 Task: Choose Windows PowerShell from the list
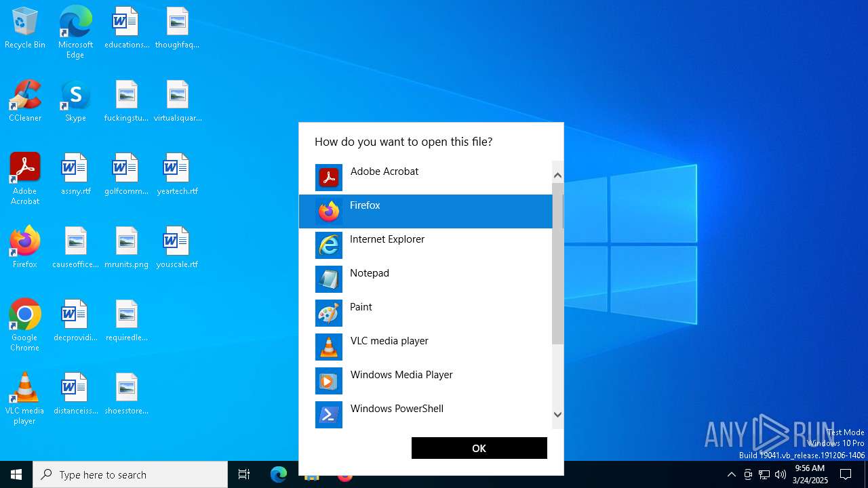point(426,414)
